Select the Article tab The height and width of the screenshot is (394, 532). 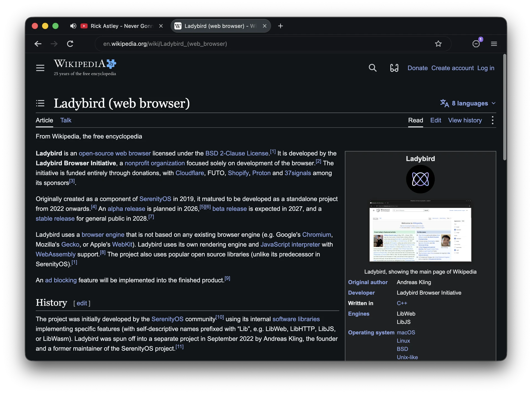(44, 120)
